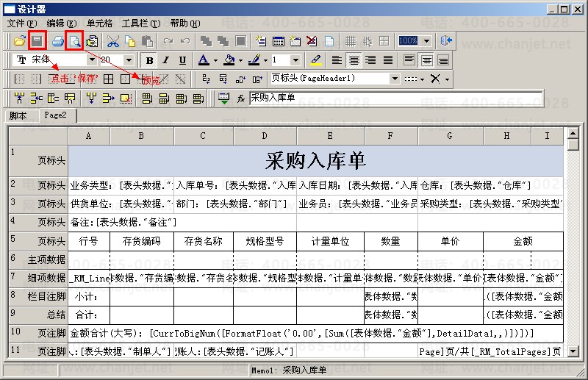This screenshot has width=588, height=380.
Task: Toggle vertical bottom alignment
Action: pyautogui.click(x=443, y=60)
